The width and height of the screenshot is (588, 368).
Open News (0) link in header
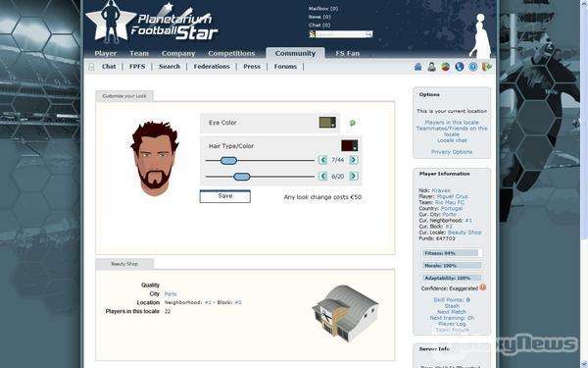[319, 17]
